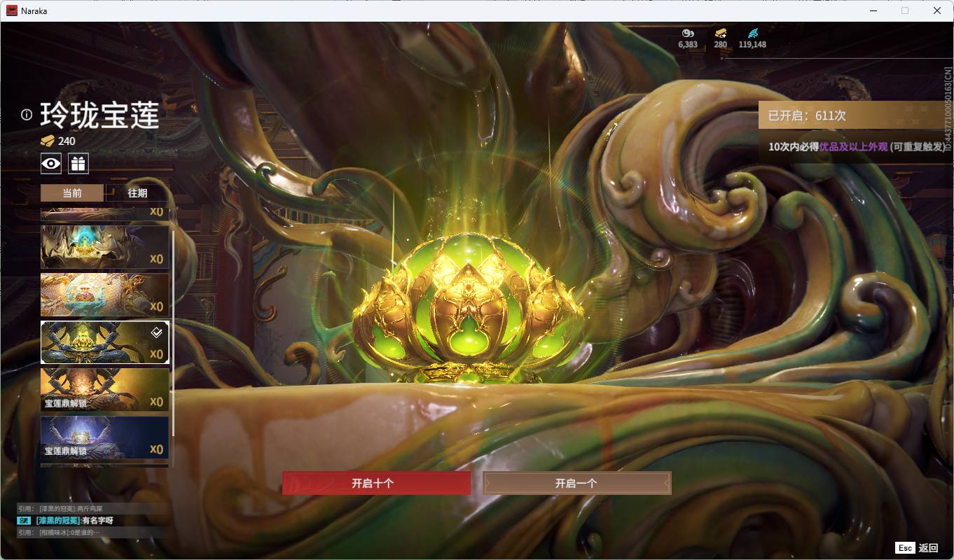
Task: Switch to the 当前 tab
Action: coord(72,193)
